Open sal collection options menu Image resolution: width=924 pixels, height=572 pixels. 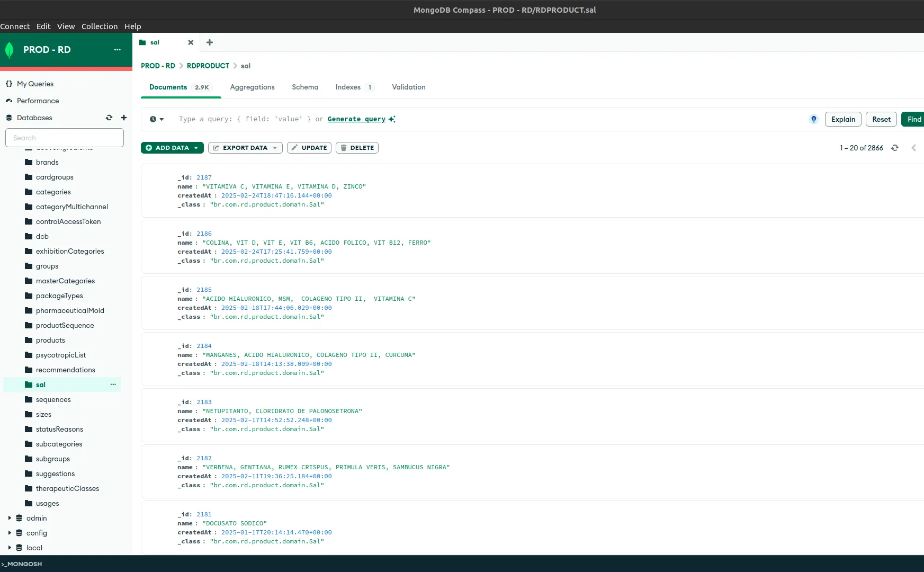(x=113, y=385)
